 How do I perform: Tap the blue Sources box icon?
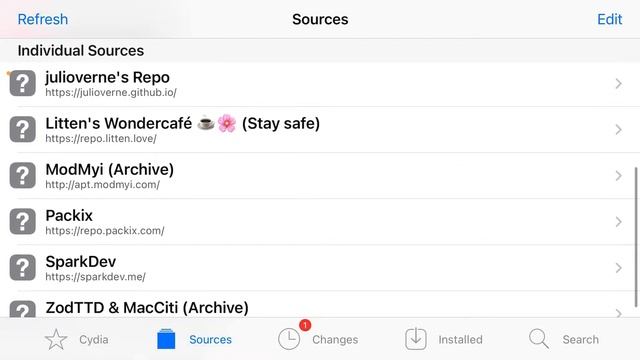[x=166, y=339]
